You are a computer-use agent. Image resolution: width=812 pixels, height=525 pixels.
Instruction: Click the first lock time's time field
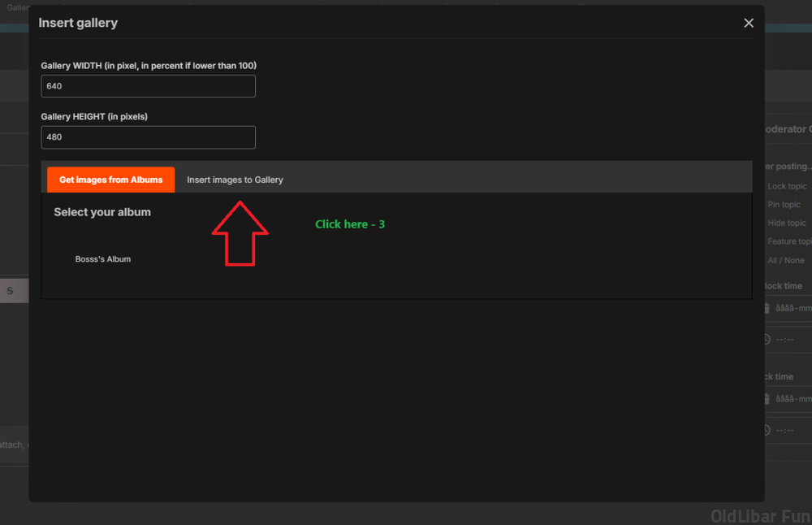(789, 339)
